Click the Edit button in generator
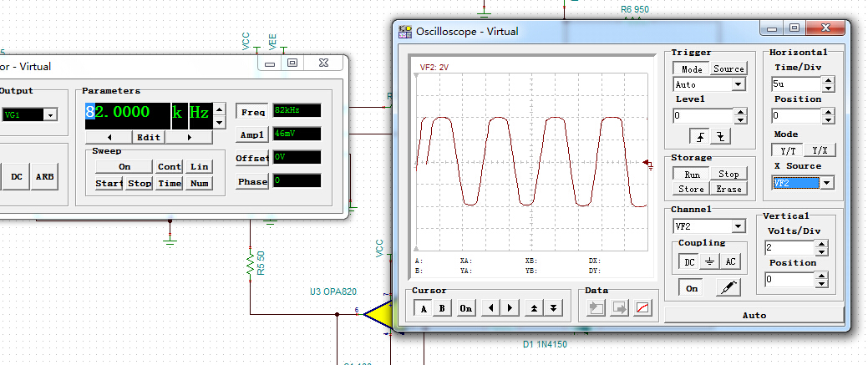 coord(149,137)
